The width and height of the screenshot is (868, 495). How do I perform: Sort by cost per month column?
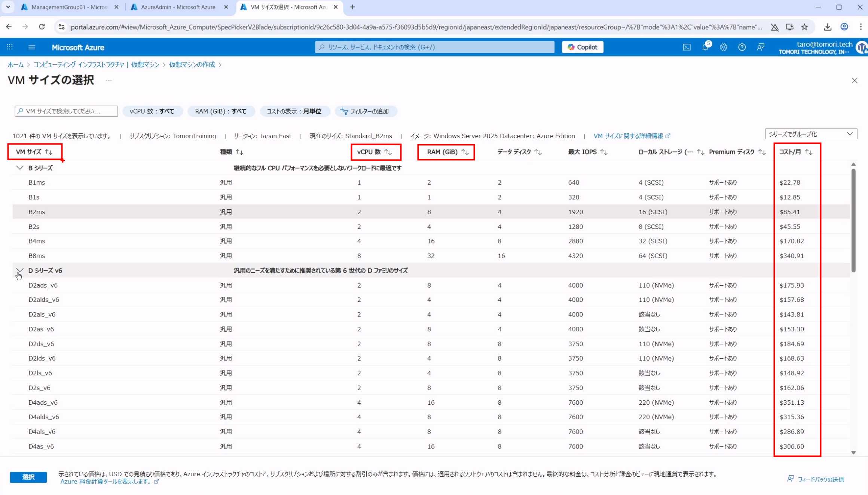(x=795, y=152)
